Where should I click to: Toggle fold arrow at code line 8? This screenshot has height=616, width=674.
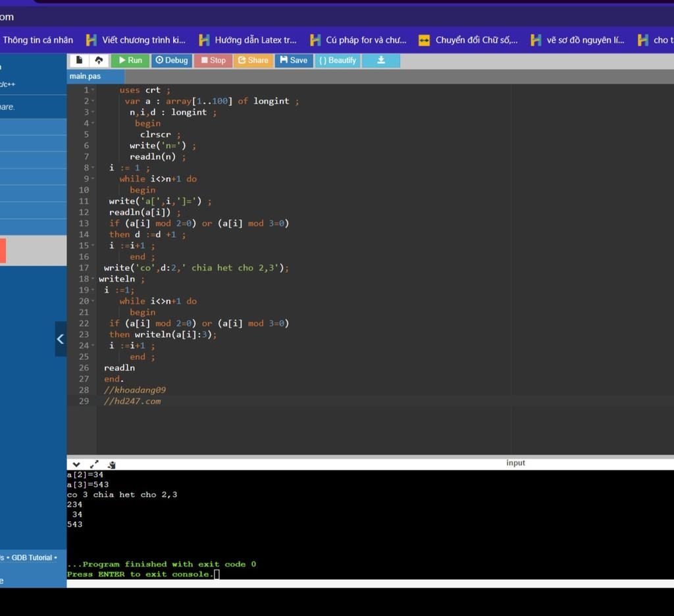(x=93, y=168)
